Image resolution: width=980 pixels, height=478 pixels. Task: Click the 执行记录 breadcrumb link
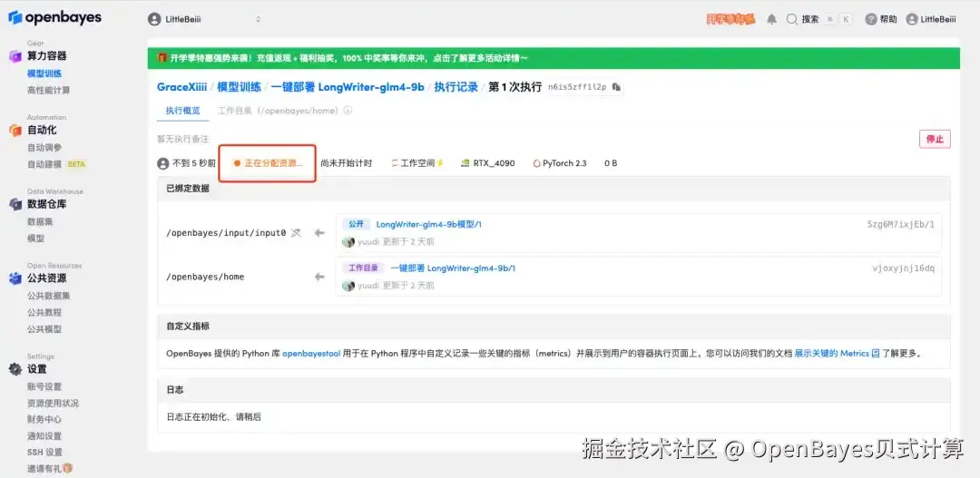click(456, 87)
